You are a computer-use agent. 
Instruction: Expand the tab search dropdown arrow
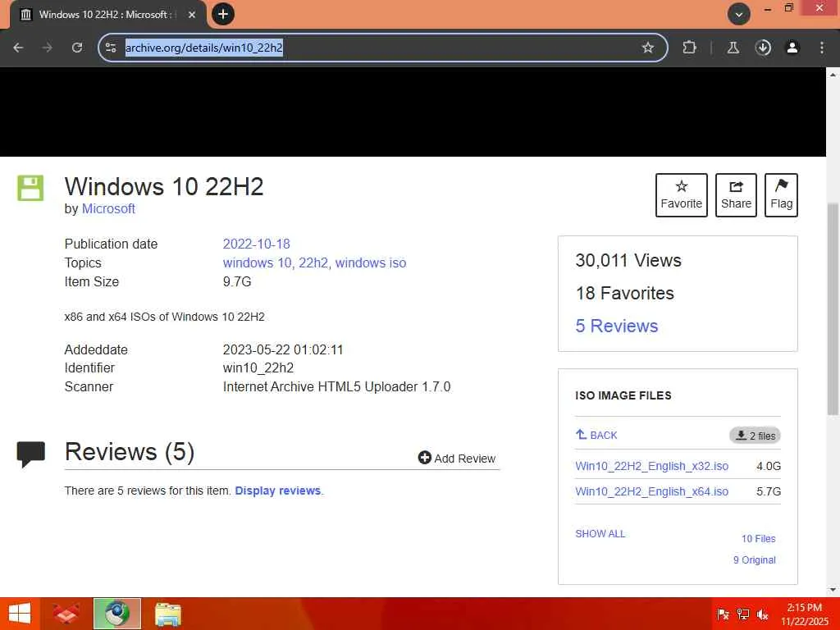click(739, 15)
